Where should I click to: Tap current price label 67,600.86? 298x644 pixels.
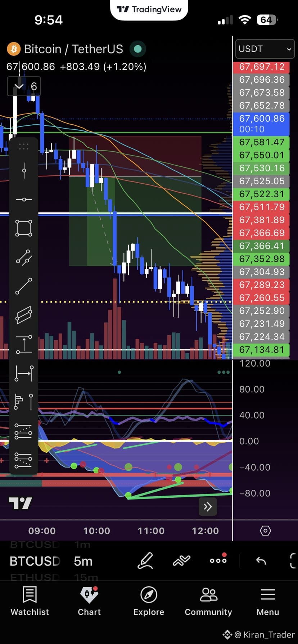point(261,123)
